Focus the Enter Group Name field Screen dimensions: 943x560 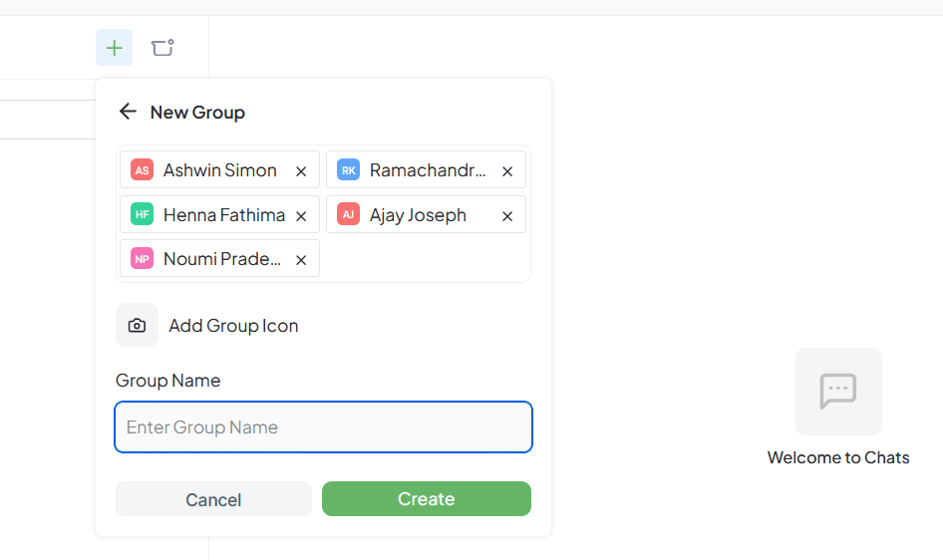pyautogui.click(x=323, y=427)
